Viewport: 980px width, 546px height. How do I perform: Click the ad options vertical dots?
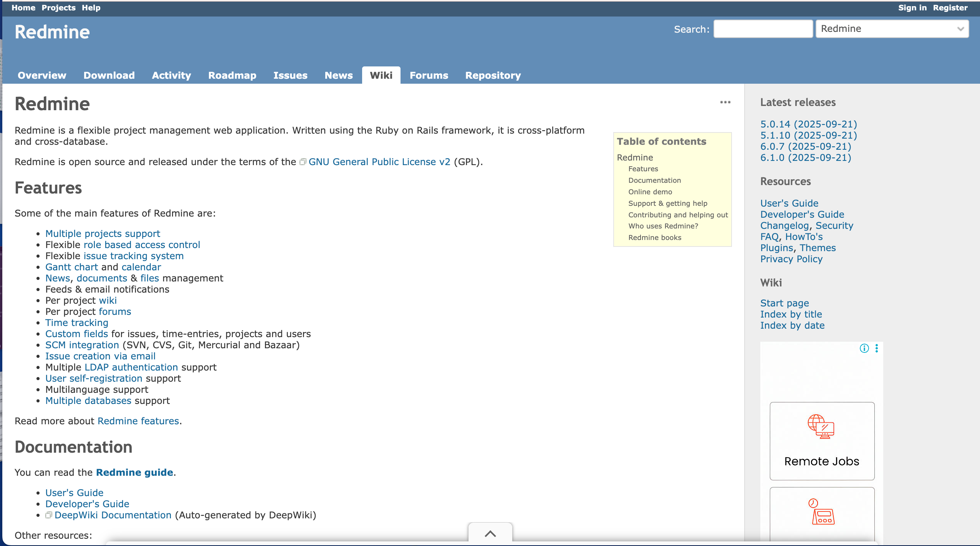click(x=877, y=348)
